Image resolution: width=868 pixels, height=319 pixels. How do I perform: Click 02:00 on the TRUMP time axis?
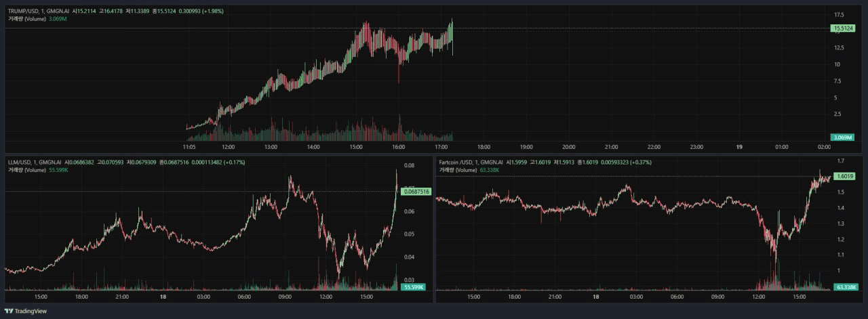(824, 146)
